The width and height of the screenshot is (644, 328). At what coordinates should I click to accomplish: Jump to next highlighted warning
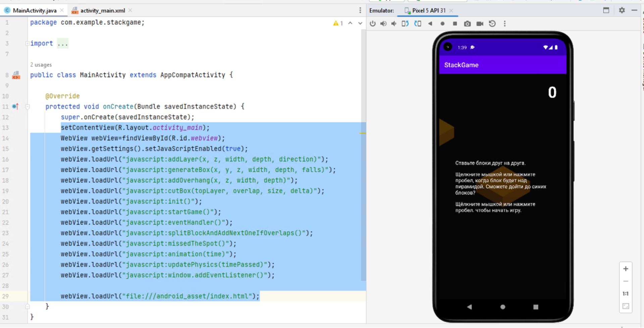pyautogui.click(x=360, y=23)
